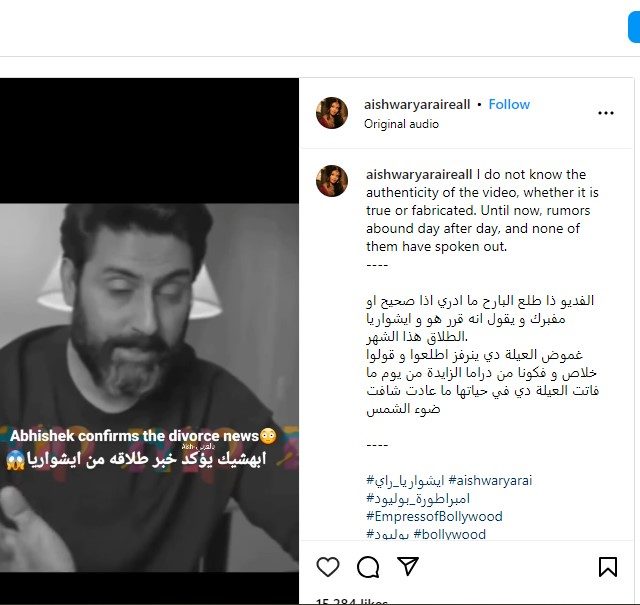This screenshot has width=640, height=605.
Task: Click the blue button at top right
Action: click(x=634, y=27)
